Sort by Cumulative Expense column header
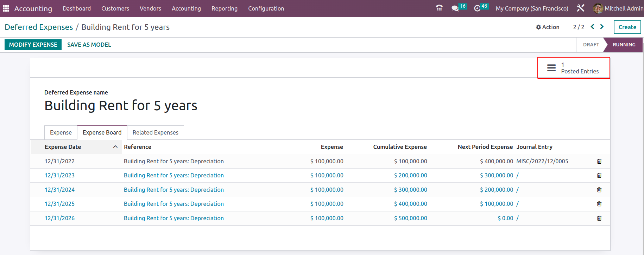 tap(400, 147)
